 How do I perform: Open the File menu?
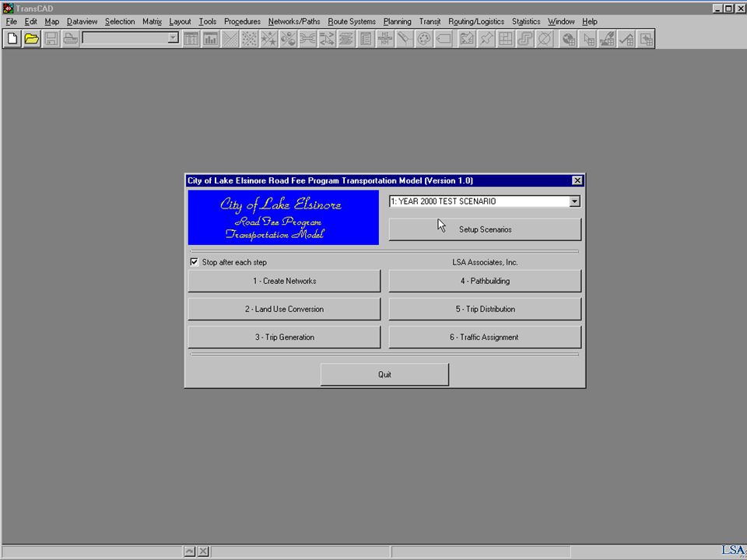[11, 22]
